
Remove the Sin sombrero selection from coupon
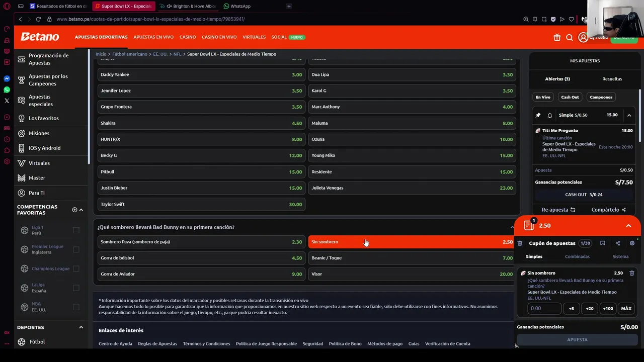[x=632, y=273]
